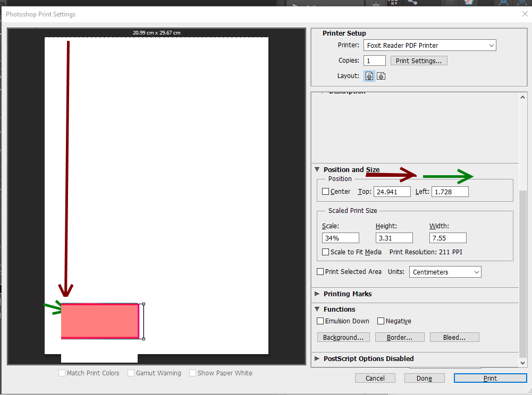532x395 pixels.
Task: Enable the Negative checkbox
Action: click(x=381, y=321)
